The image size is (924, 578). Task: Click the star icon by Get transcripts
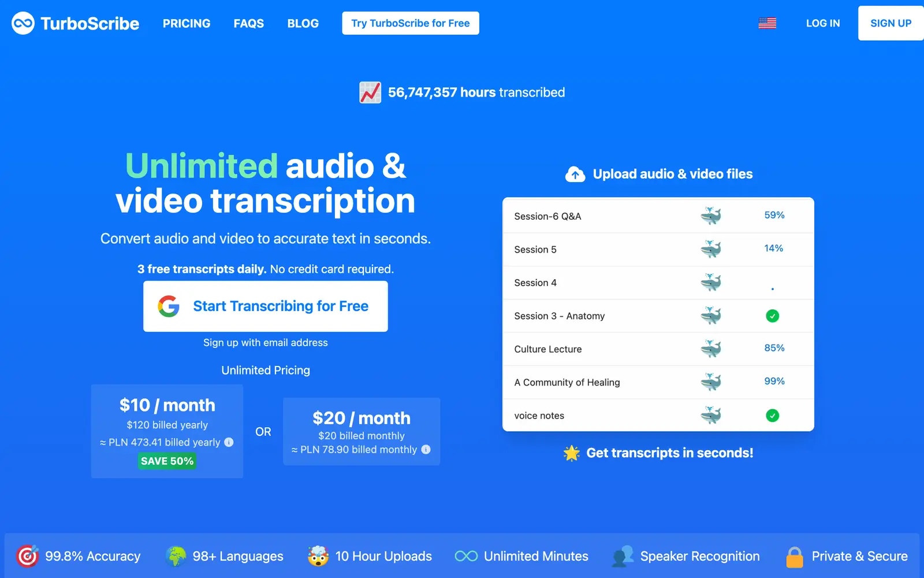coord(572,453)
